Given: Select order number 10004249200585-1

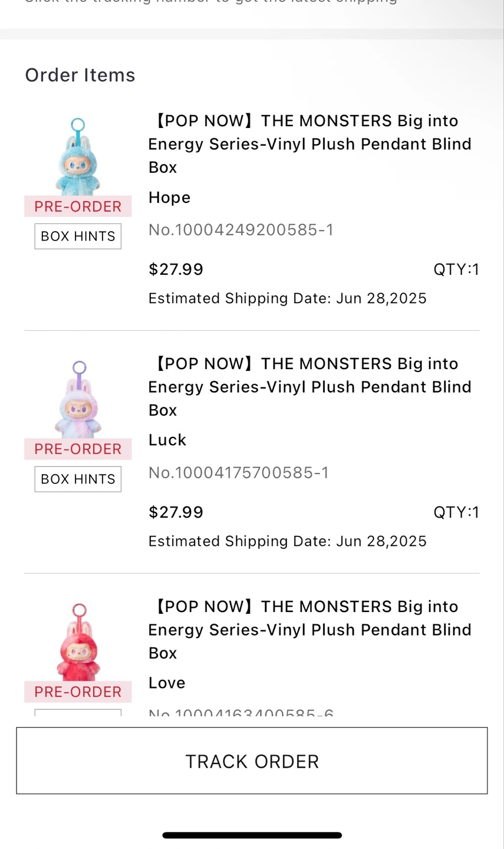Looking at the screenshot, I should pos(241,230).
